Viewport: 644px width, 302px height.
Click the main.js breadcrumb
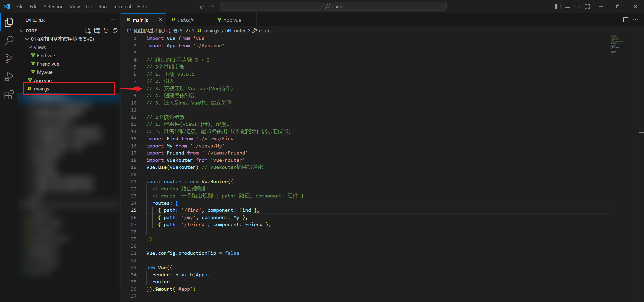pyautogui.click(x=208, y=31)
